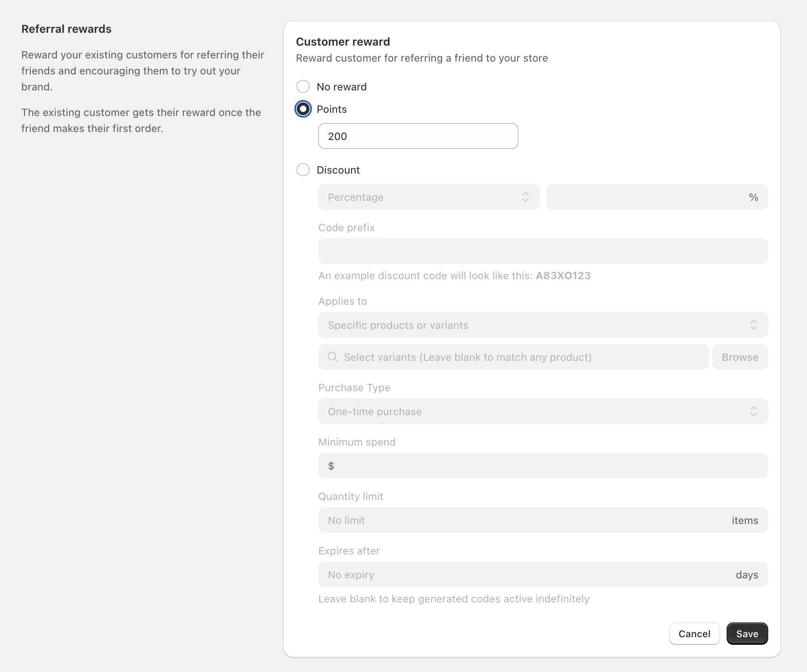Image resolution: width=807 pixels, height=672 pixels.
Task: Click the Browse button for variants
Action: [739, 357]
